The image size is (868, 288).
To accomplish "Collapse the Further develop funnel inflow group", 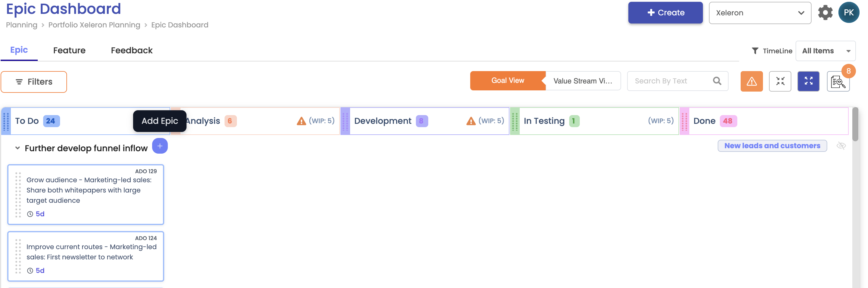I will click(18, 148).
